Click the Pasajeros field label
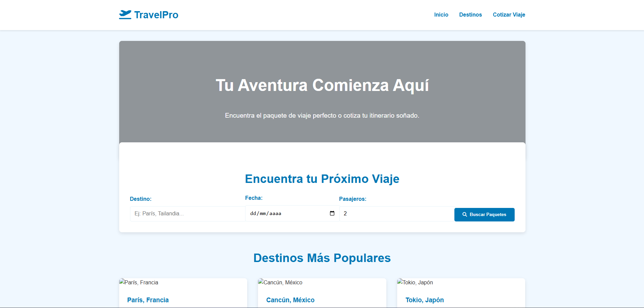The image size is (644, 308). [352, 199]
